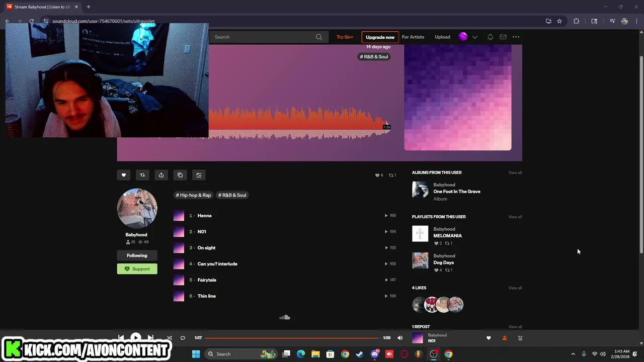Screen dimensions: 644x362
Task: Toggle repeat in player bar
Action: pos(183,338)
